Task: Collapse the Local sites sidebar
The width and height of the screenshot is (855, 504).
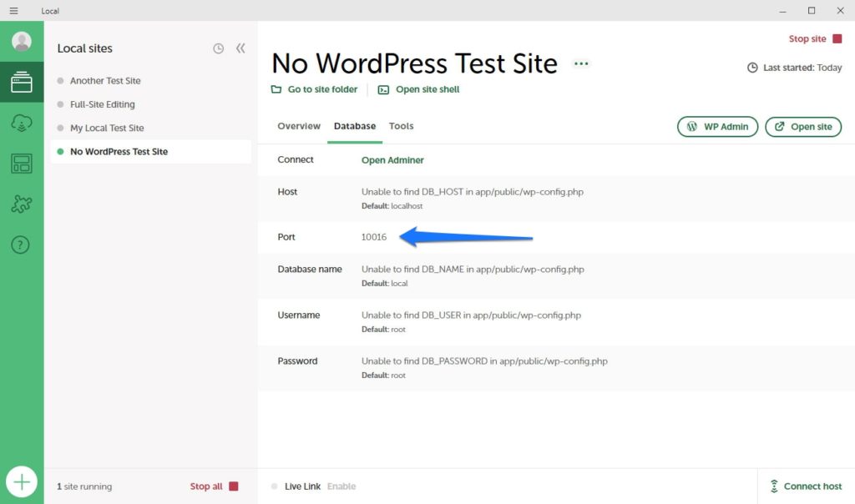Action: 240,48
